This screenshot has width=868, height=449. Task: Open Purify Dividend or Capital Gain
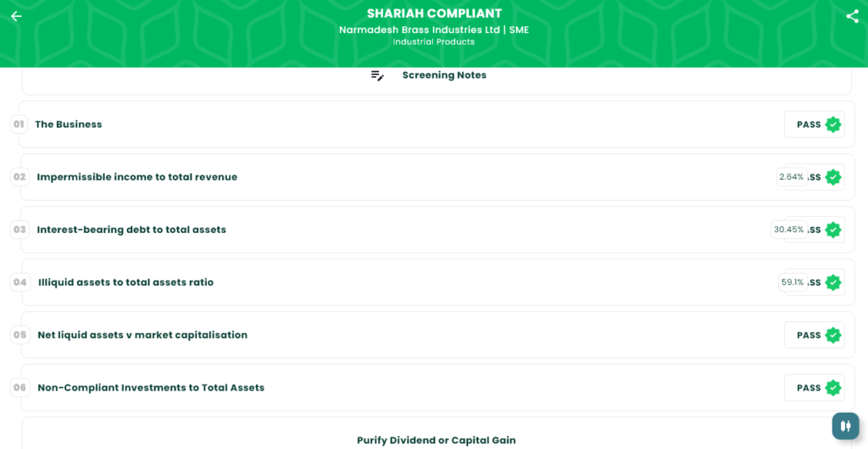(x=436, y=440)
